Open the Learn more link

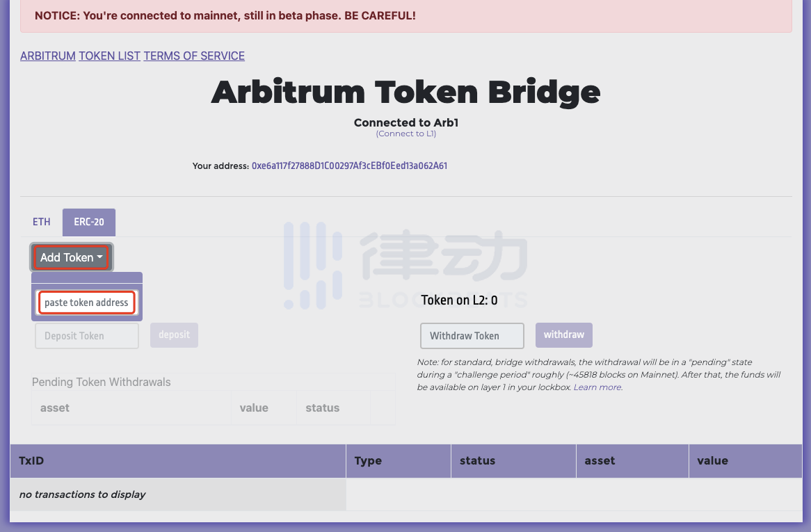(597, 387)
